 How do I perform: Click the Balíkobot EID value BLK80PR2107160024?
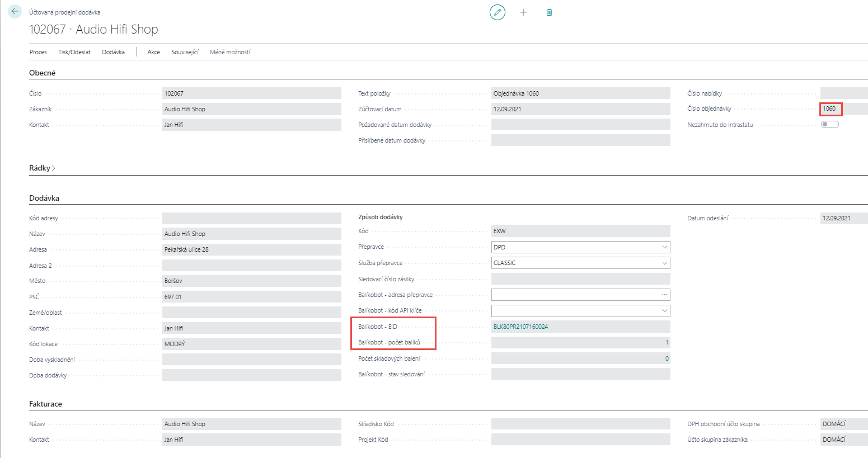(x=520, y=327)
